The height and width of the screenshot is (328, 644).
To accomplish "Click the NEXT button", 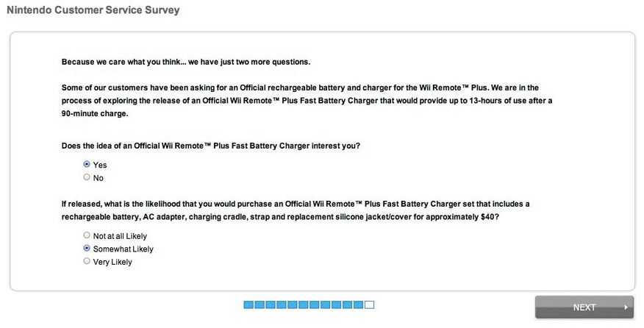I will pos(584,307).
